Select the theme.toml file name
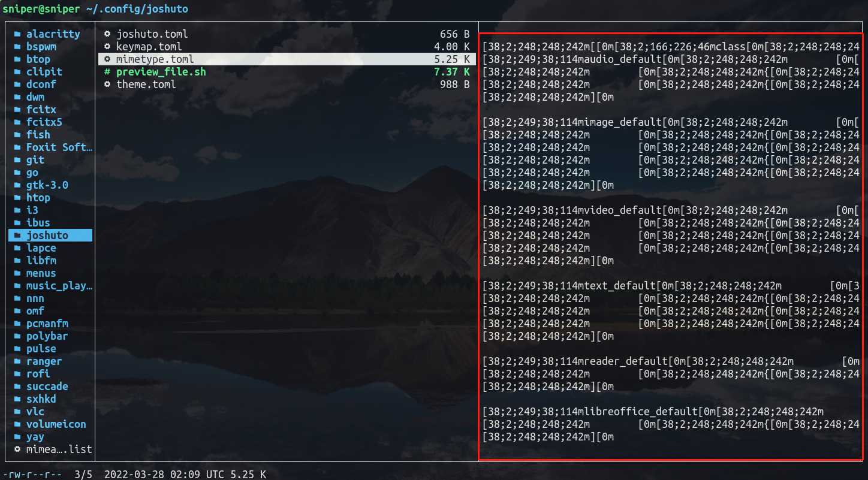This screenshot has width=868, height=480. click(146, 84)
